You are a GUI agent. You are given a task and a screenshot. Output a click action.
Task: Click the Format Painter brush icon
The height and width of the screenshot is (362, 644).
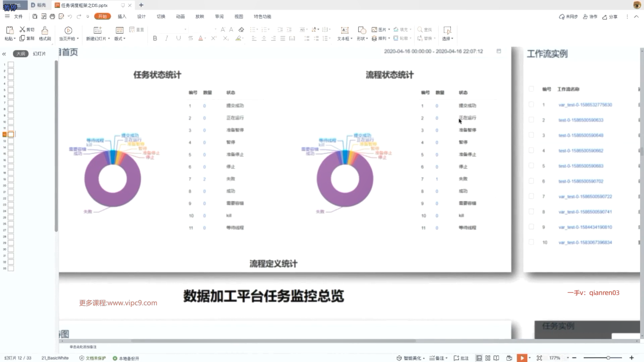(45, 31)
